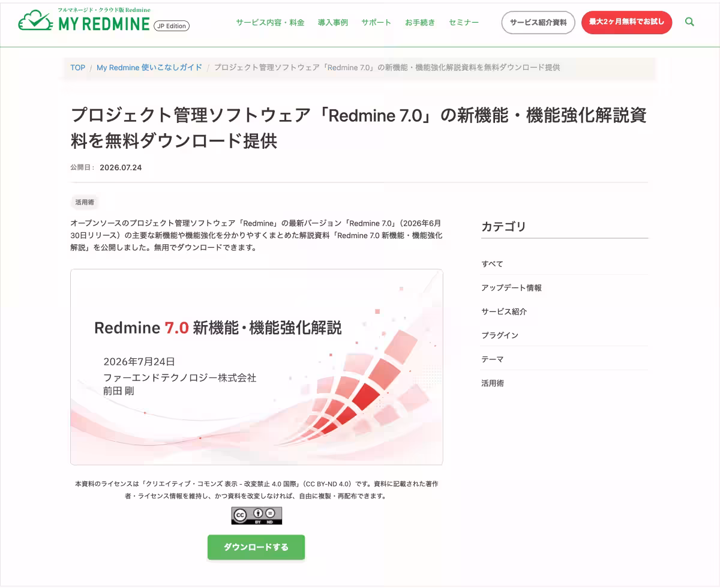720x588 pixels.
Task: Select プラグイン category
Action: click(500, 335)
